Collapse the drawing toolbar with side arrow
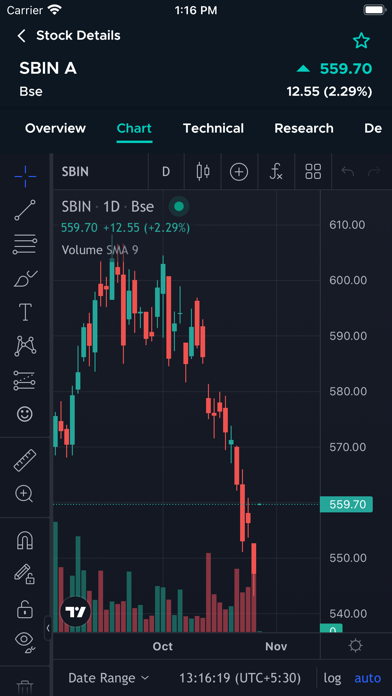The width and height of the screenshot is (392, 696). [48, 628]
